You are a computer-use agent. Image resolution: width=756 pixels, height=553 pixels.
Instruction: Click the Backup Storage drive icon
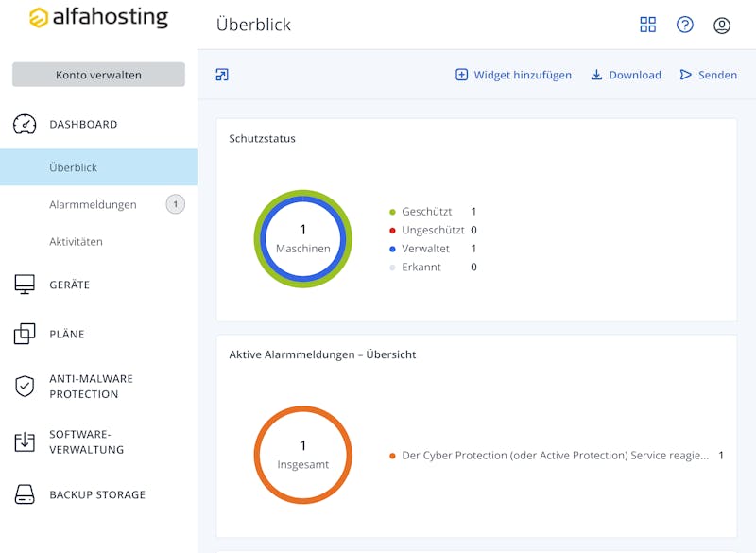click(25, 494)
